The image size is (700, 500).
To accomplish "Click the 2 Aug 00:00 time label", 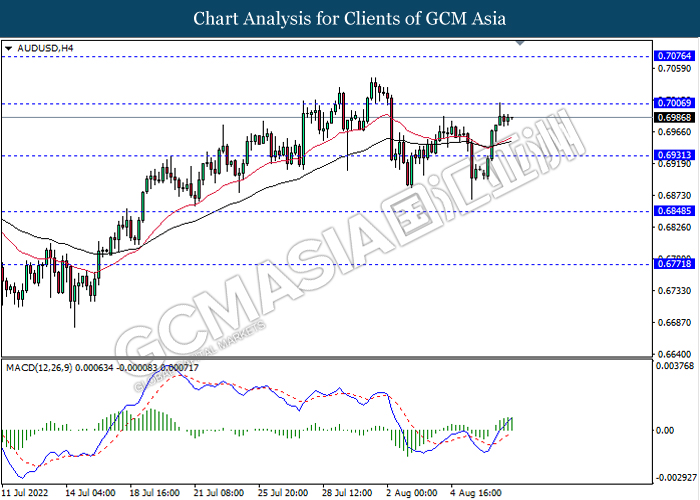I will point(412,493).
